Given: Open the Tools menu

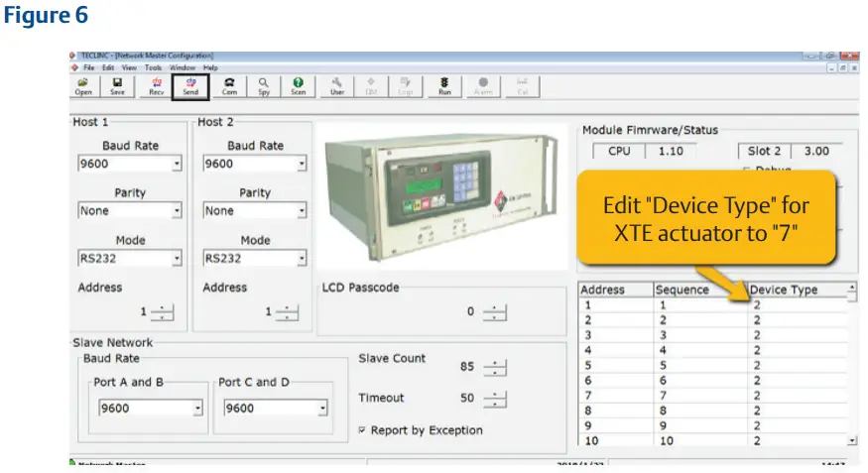Looking at the screenshot, I should coord(153,67).
